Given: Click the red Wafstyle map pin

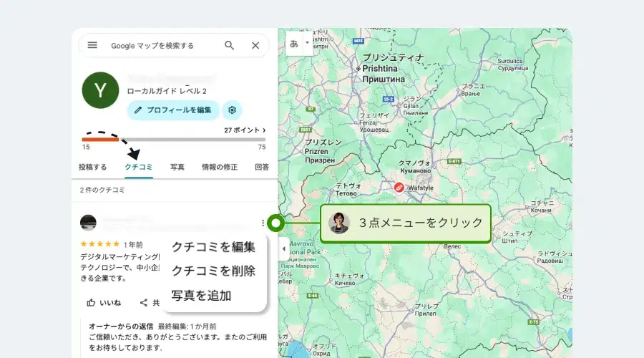Looking at the screenshot, I should tap(399, 187).
